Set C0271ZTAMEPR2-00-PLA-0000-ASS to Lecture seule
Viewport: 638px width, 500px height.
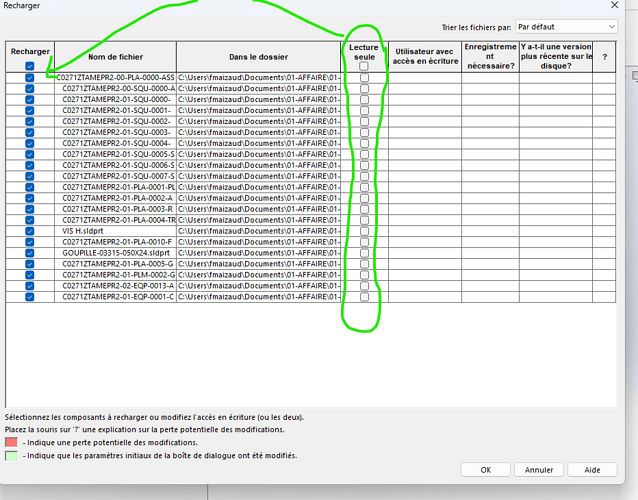coord(365,78)
